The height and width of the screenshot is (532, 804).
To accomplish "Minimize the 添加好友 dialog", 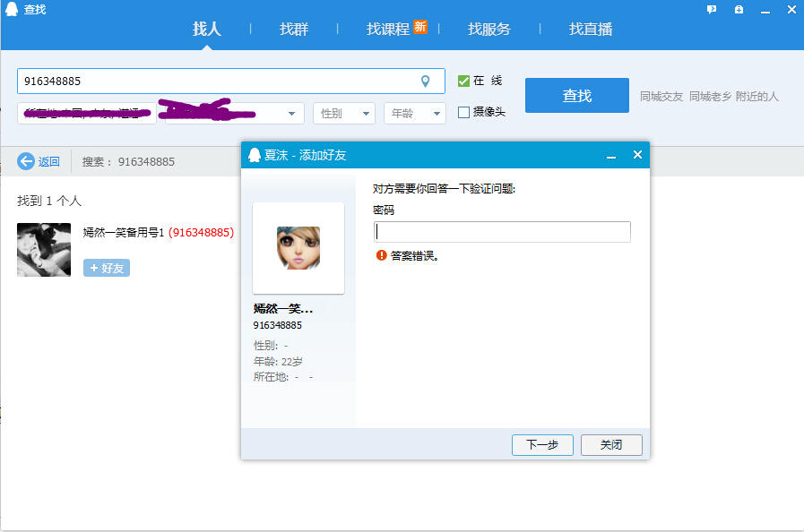I will 610,155.
